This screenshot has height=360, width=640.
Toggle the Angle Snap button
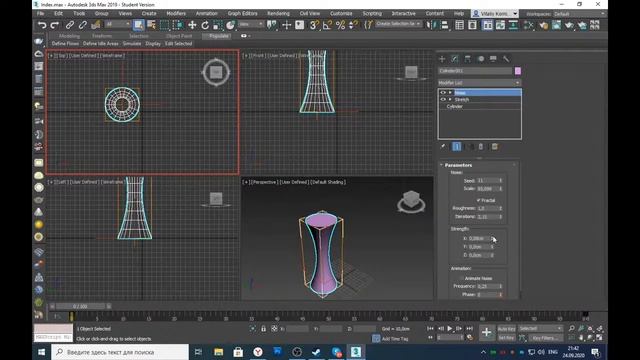click(327, 25)
